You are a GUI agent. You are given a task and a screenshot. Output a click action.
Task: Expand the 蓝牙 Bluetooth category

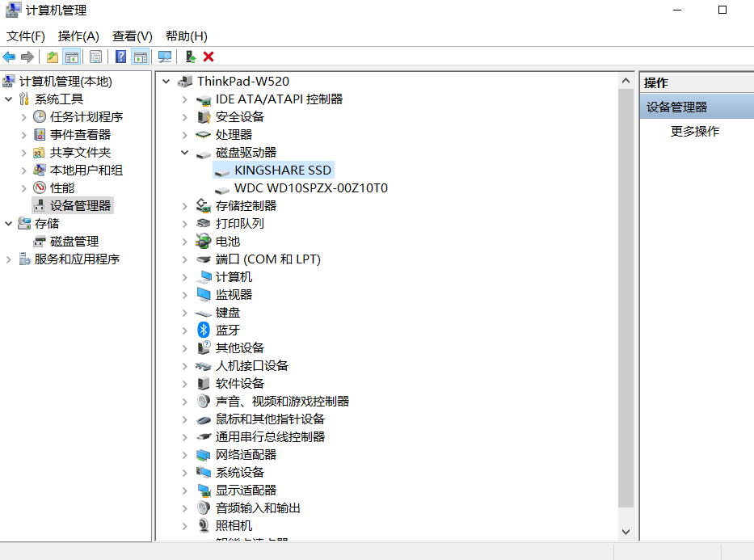(185, 331)
